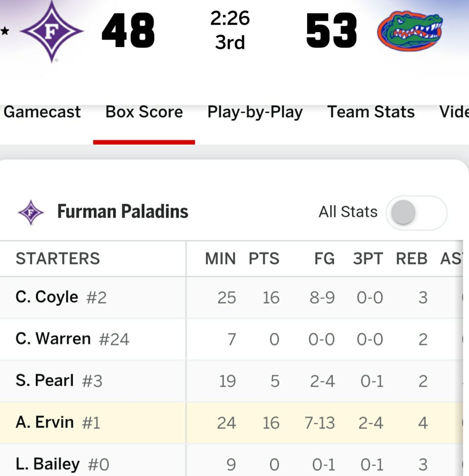Tap the small Furman icon beside Furman Paladins

tap(31, 212)
